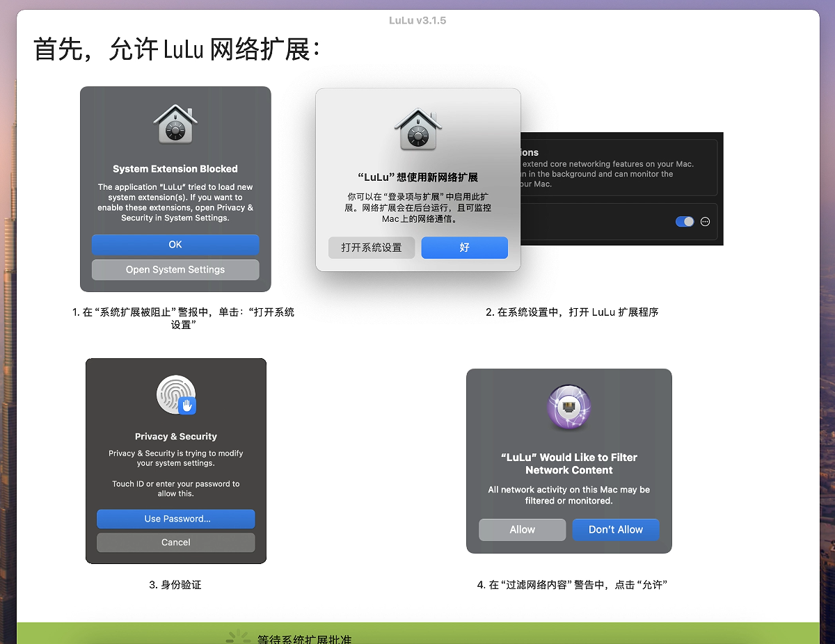Click the ellipsis button beside the extension toggle
Viewport: 835px width, 644px height.
tap(706, 221)
